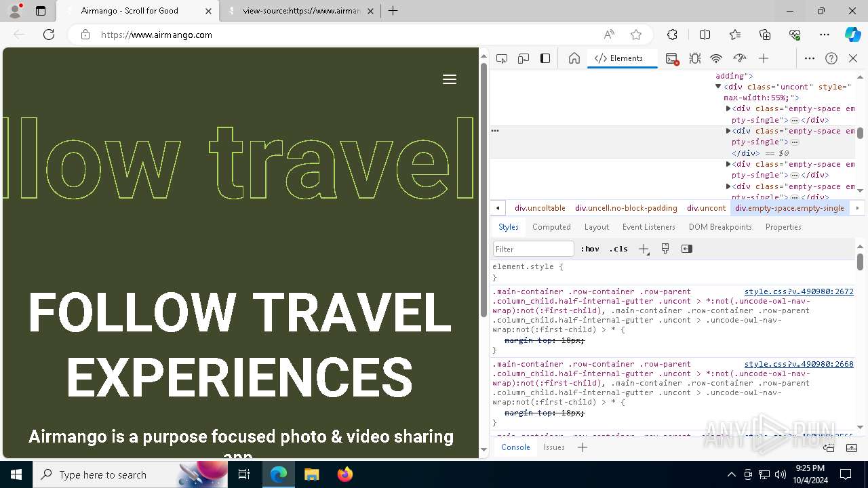Open the style.css:2672 source link

click(799, 291)
